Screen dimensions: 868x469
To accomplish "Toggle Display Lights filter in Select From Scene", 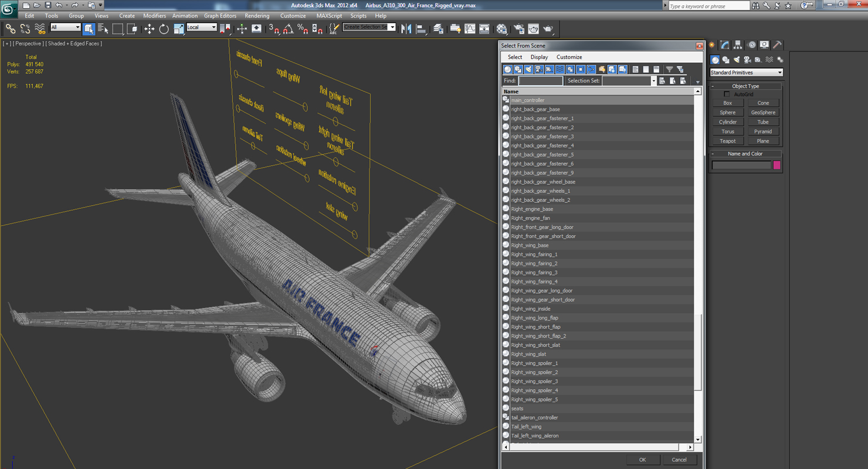I will [528, 69].
